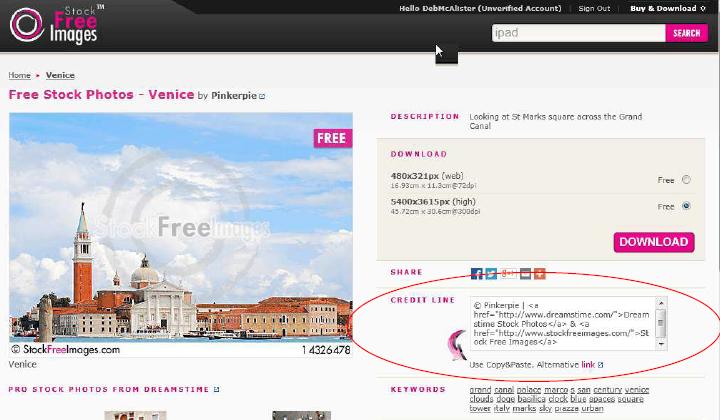The width and height of the screenshot is (720, 420).
Task: Click the search field containing ipad
Action: [578, 33]
